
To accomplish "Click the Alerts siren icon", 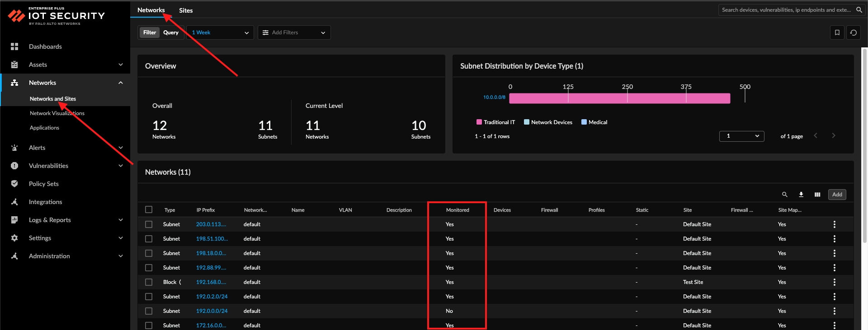I will coord(14,148).
